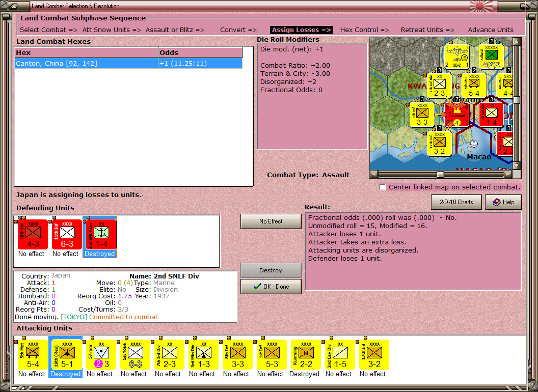This screenshot has width=538, height=392.
Task: Click the Odds column header
Action: [x=200, y=53]
